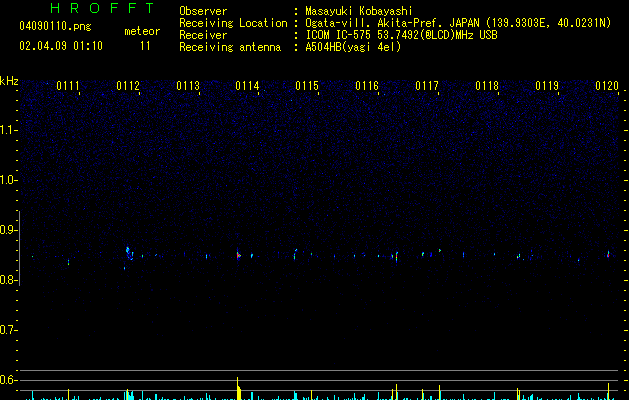This screenshot has height=400, width=629.
Task: Click the Receiving Location label
Action: 233,23
